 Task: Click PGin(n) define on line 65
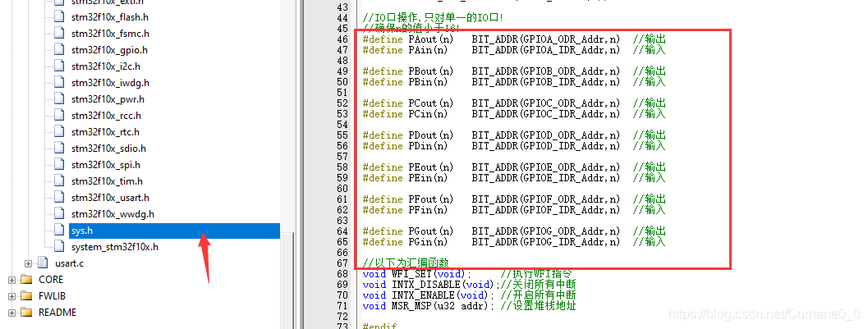tap(428, 242)
